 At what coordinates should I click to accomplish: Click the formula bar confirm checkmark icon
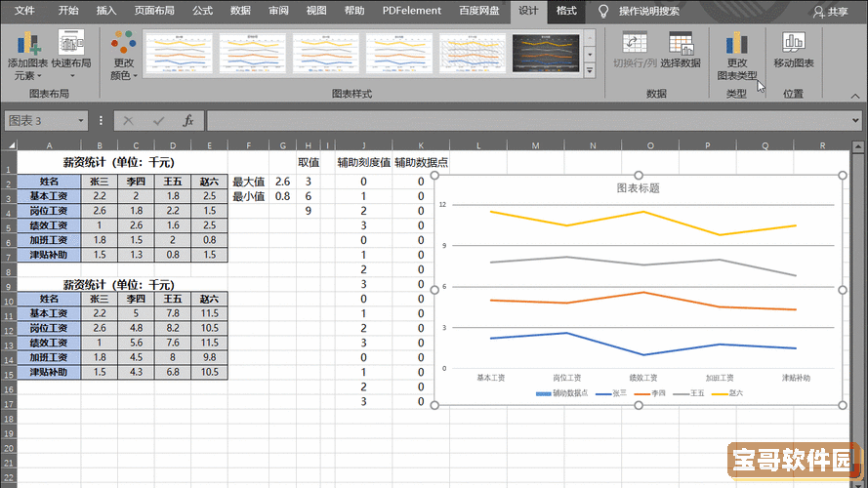point(158,121)
